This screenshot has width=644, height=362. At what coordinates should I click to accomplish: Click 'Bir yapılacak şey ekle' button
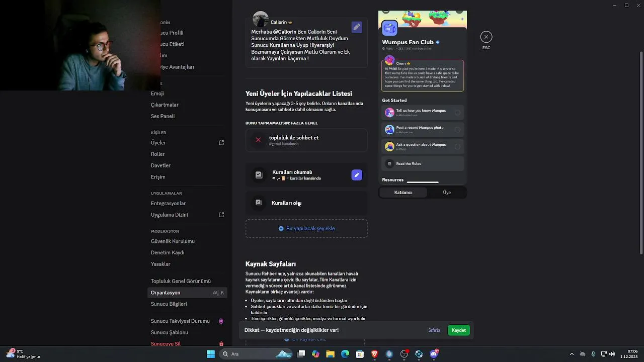point(306,228)
